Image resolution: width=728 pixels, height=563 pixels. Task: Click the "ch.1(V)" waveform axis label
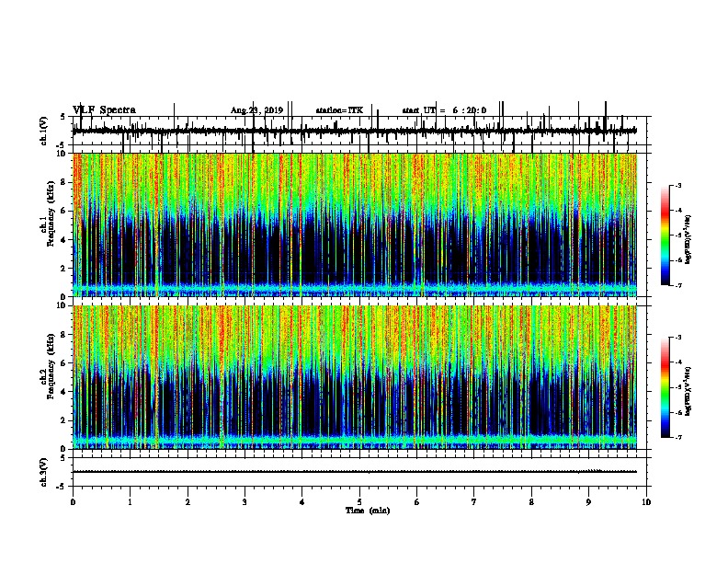[44, 131]
